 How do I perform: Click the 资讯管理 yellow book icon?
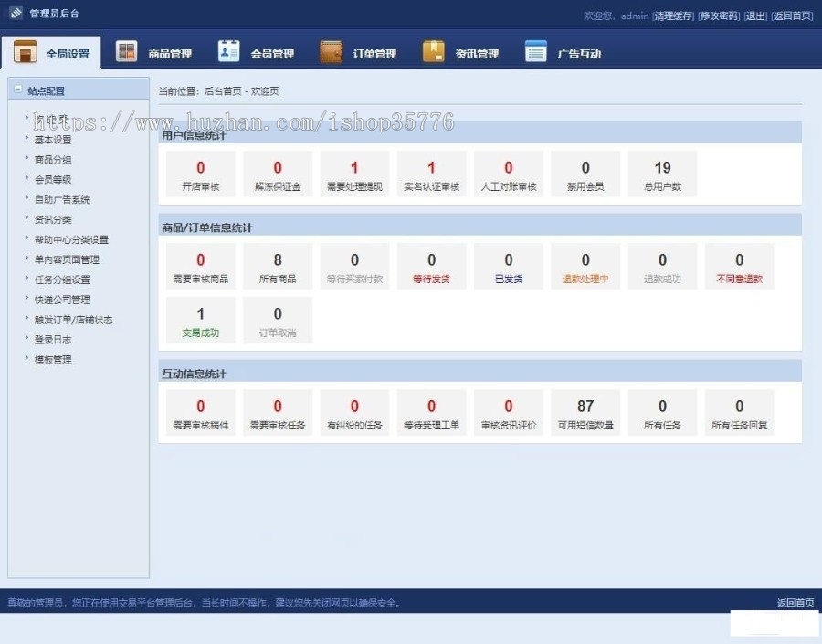[434, 51]
